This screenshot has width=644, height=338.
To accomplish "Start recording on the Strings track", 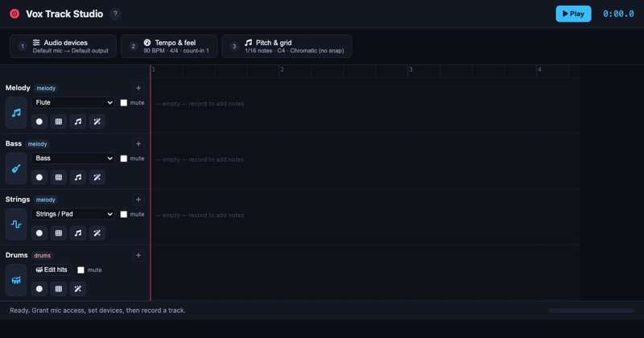I will pos(39,233).
